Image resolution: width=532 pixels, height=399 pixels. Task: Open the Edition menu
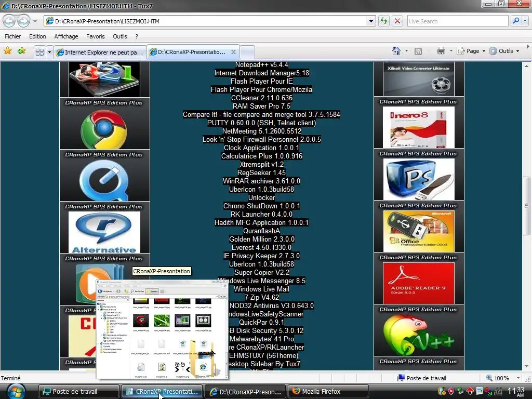pos(37,36)
